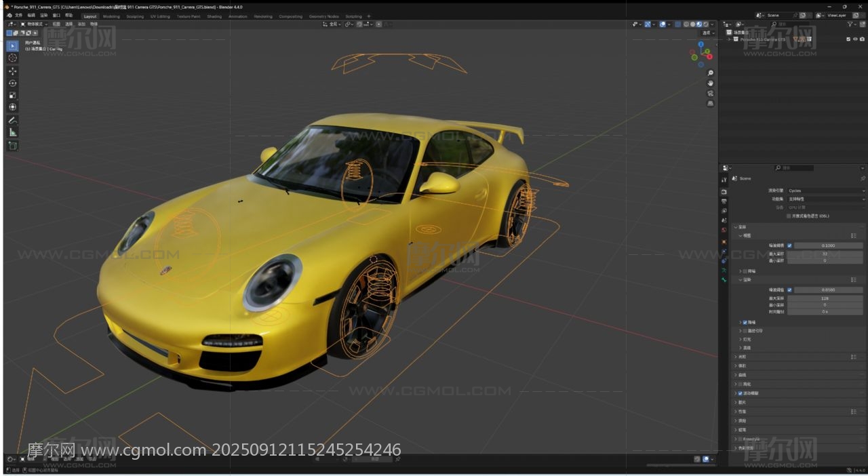This screenshot has width=868, height=476.
Task: Open the Scene properties tab icon
Action: [724, 220]
